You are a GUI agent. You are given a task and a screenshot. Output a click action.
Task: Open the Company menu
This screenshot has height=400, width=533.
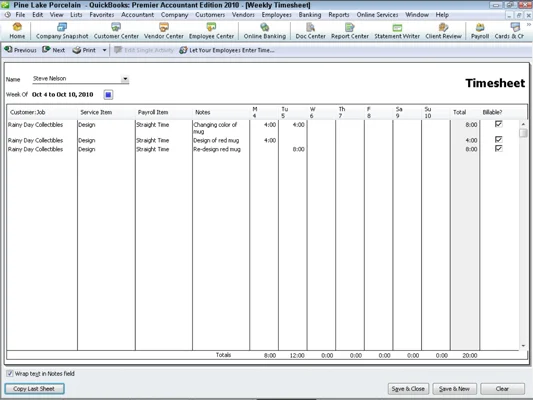pyautogui.click(x=174, y=15)
